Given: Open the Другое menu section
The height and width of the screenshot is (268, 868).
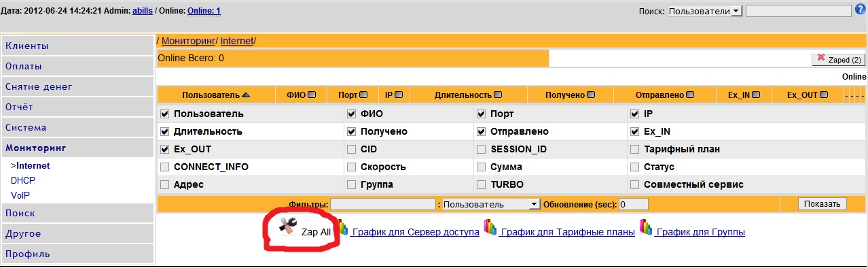Looking at the screenshot, I should (77, 233).
